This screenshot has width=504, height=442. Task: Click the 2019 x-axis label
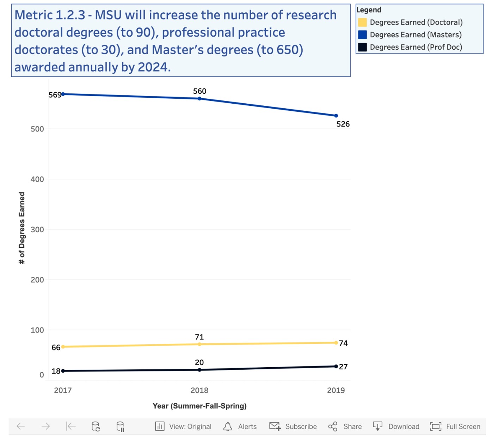pos(336,390)
